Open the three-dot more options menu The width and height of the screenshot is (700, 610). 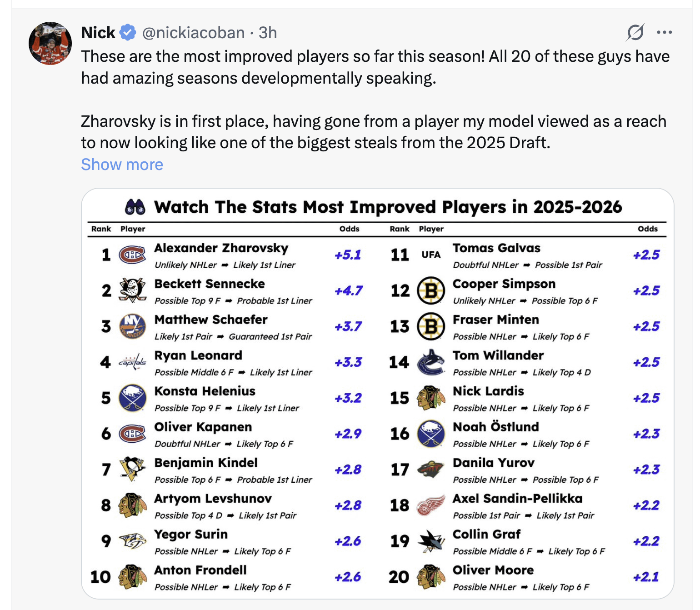[664, 32]
